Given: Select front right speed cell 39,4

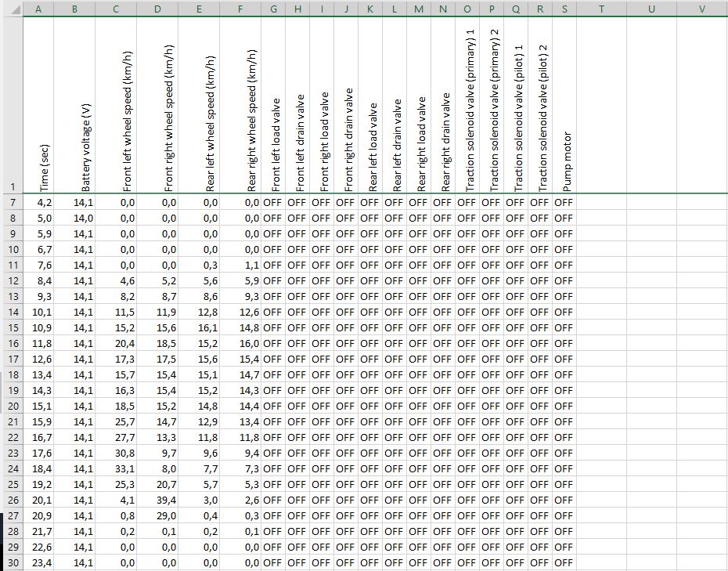Looking at the screenshot, I should (x=157, y=500).
